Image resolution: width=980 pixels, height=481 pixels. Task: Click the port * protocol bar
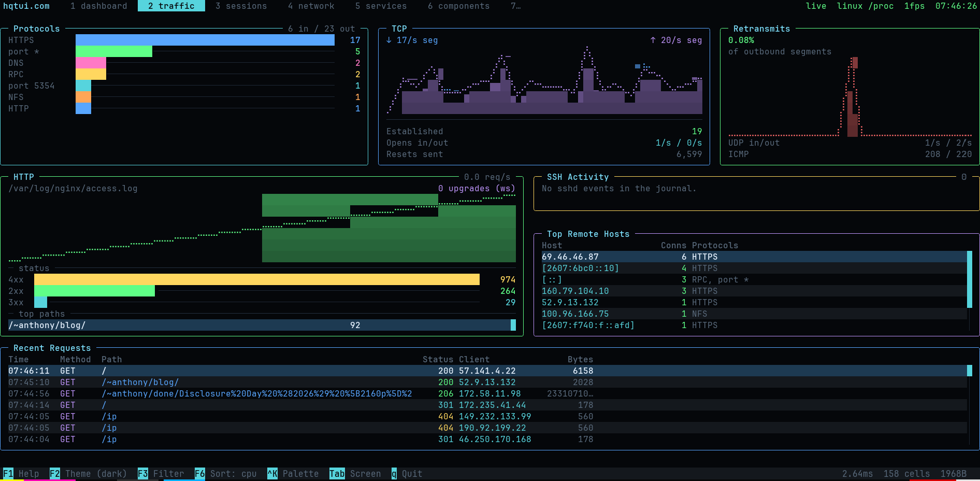(114, 51)
